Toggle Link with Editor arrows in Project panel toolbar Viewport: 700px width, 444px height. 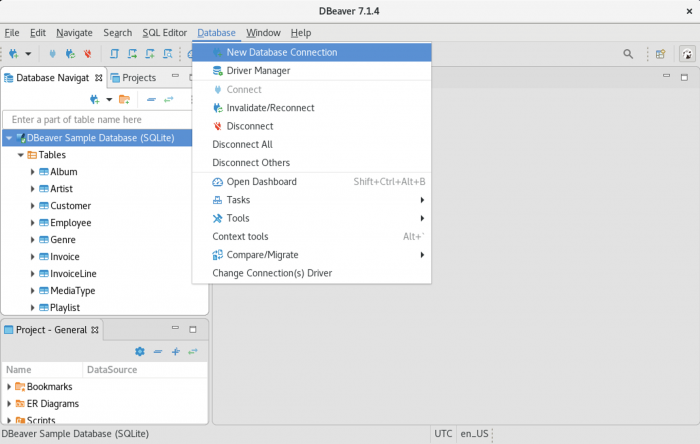point(193,352)
